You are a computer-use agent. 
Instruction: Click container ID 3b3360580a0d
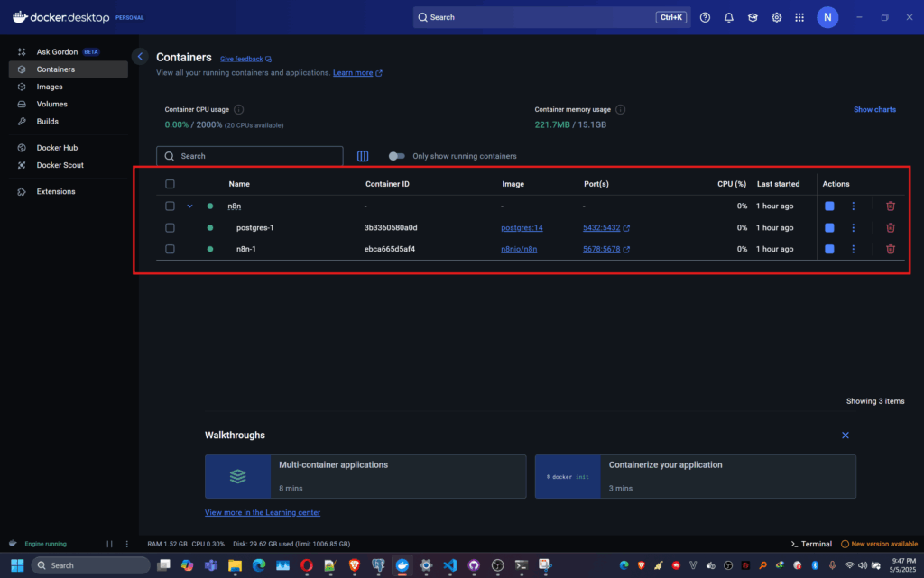coord(391,228)
